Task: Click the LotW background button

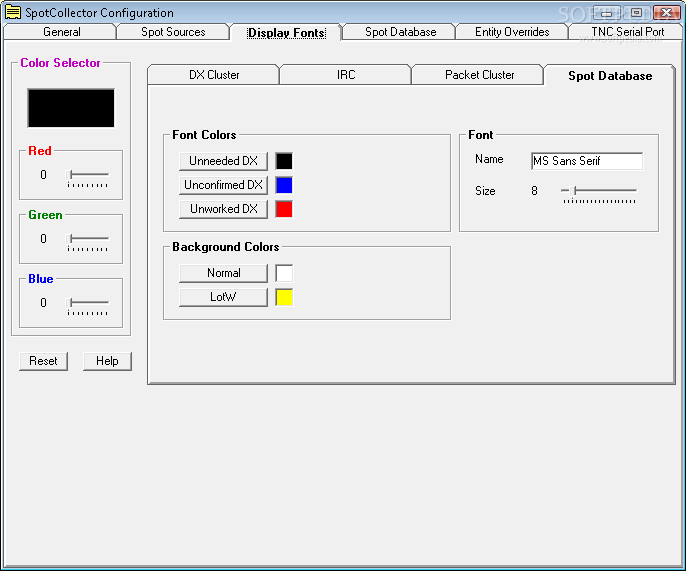Action: pos(223,297)
